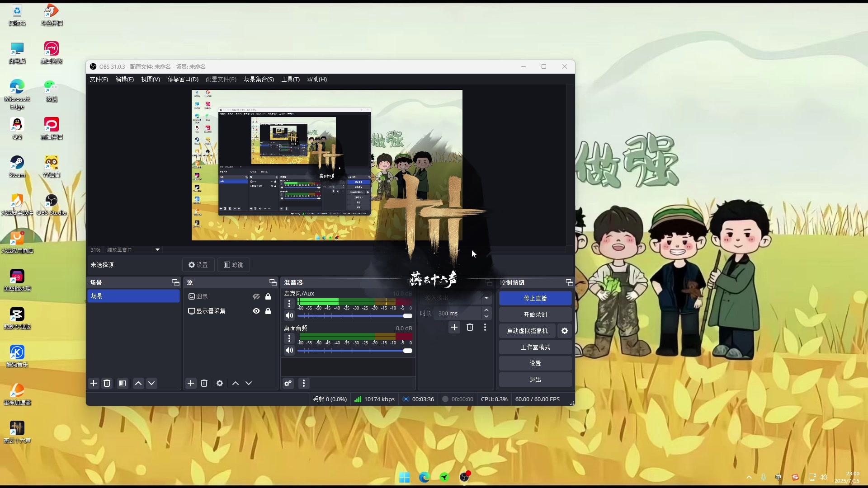
Task: Move source up arrow in Sources panel
Action: (x=236, y=383)
